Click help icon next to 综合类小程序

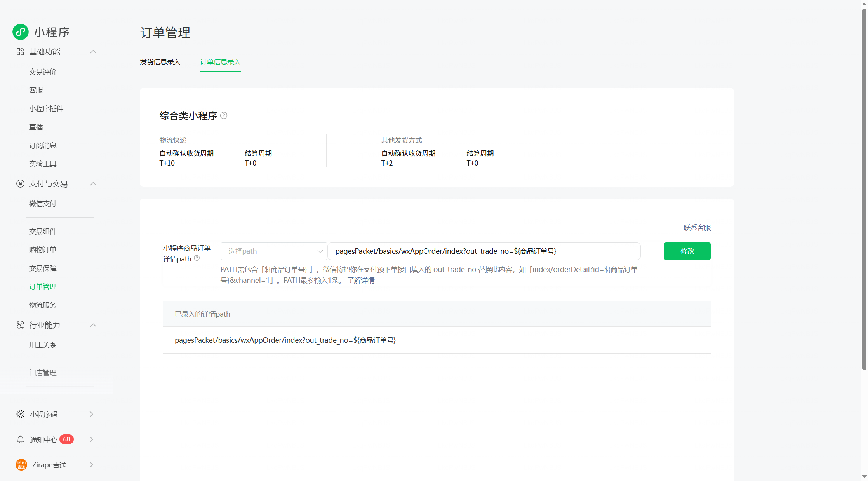224,115
